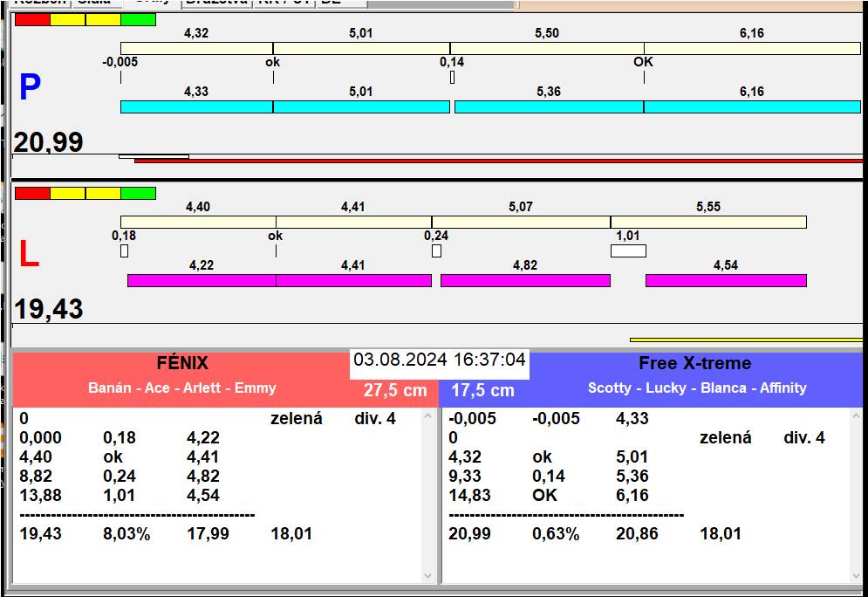This screenshot has height=597, width=868.
Task: Select the cream 6,16 bar in lane P
Action: pos(751,48)
